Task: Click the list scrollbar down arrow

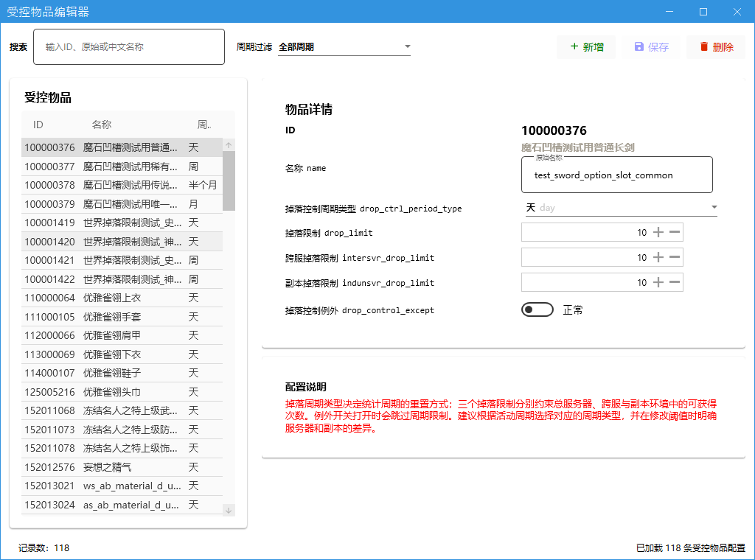Action: coord(229,510)
